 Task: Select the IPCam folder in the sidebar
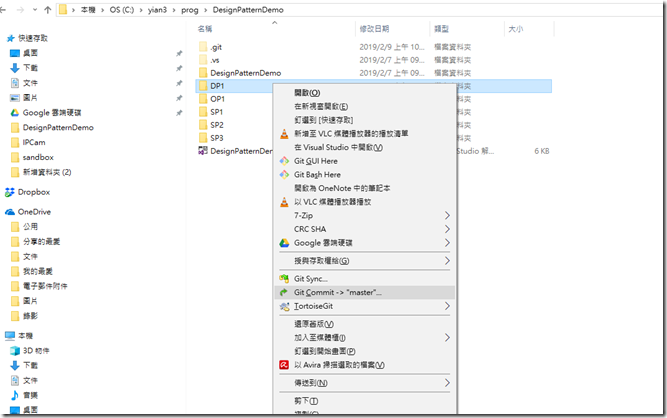click(34, 142)
